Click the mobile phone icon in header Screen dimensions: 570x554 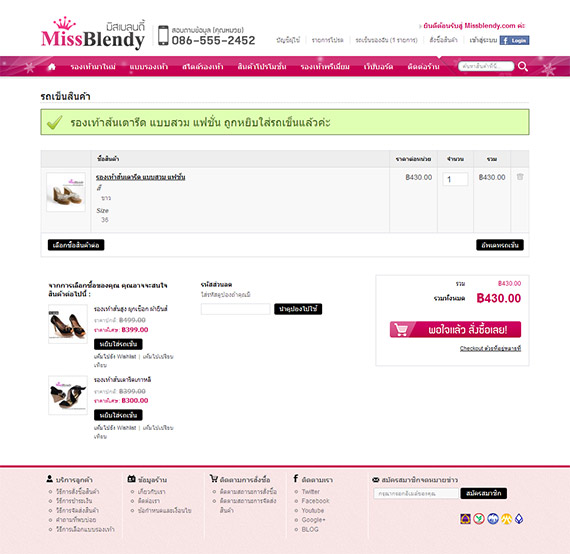[163, 35]
